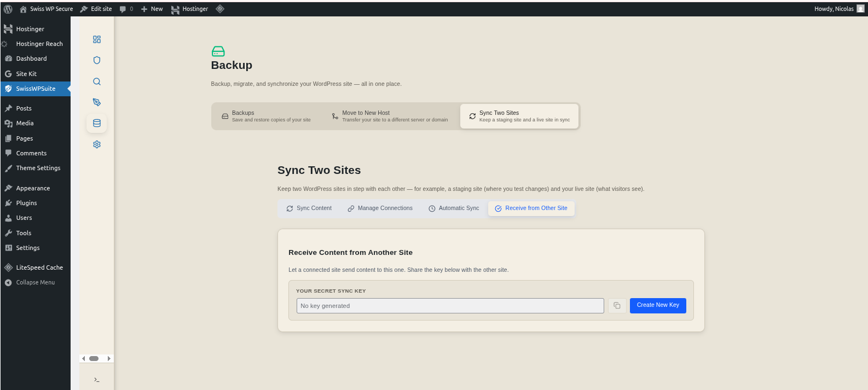Screen dimensions: 868x390
Task: Select the Manage Connections sub-tab
Action: (x=380, y=208)
